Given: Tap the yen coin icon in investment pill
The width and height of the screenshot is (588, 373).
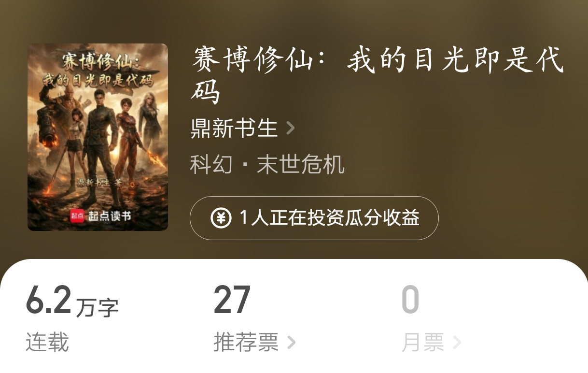Looking at the screenshot, I should [x=221, y=218].
